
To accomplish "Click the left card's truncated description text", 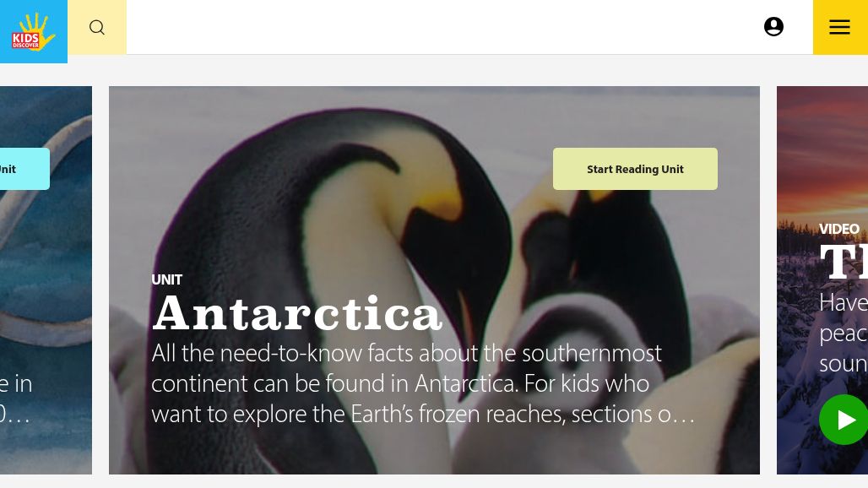I will click(x=16, y=399).
